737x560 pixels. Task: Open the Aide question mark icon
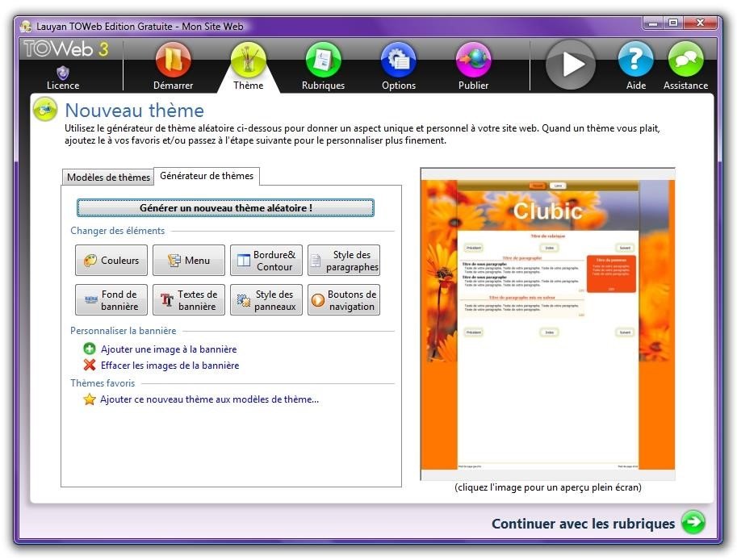(635, 59)
